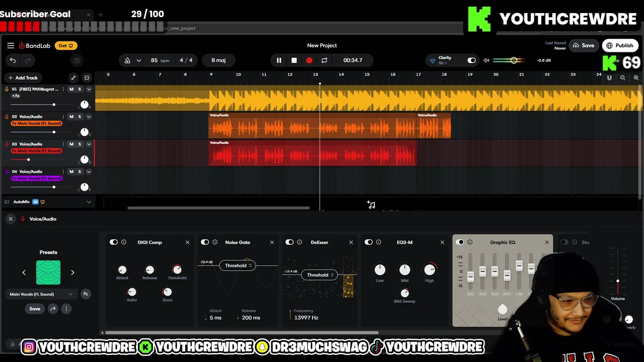The width and height of the screenshot is (644, 362).
Task: Open Main Vocals (FL Sound) preset dropdown
Action: tap(41, 294)
